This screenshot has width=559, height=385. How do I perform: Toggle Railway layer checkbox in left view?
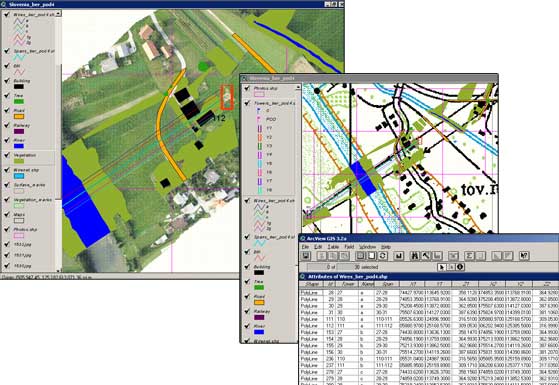pos(6,125)
